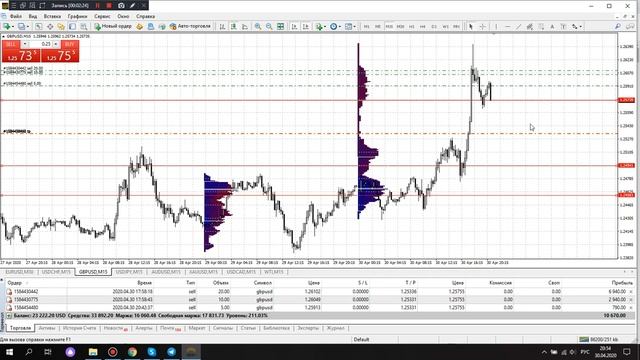This screenshot has width=640, height=360.
Task: Stop recording with red square button
Action: (109, 5)
